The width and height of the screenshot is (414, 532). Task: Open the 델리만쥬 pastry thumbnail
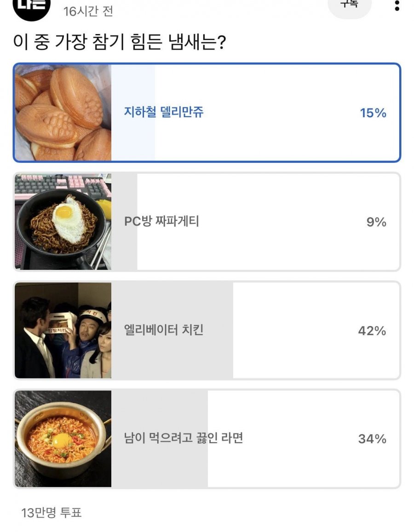[63, 113]
